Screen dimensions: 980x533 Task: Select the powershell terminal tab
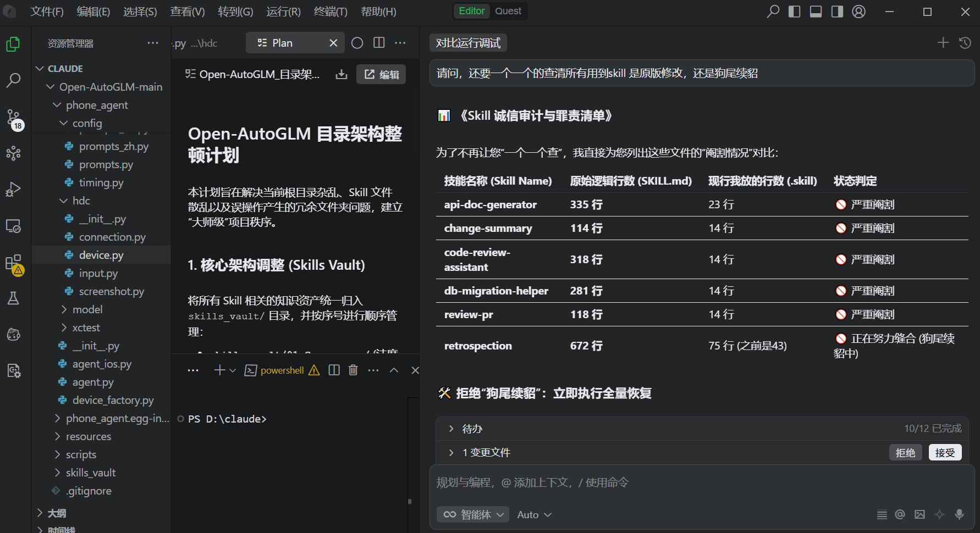[x=282, y=370]
